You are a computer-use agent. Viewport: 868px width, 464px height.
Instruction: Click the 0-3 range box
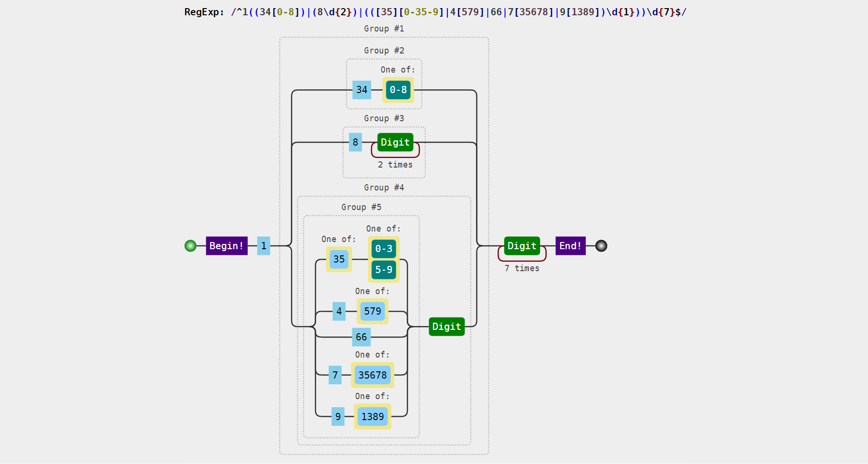point(384,249)
